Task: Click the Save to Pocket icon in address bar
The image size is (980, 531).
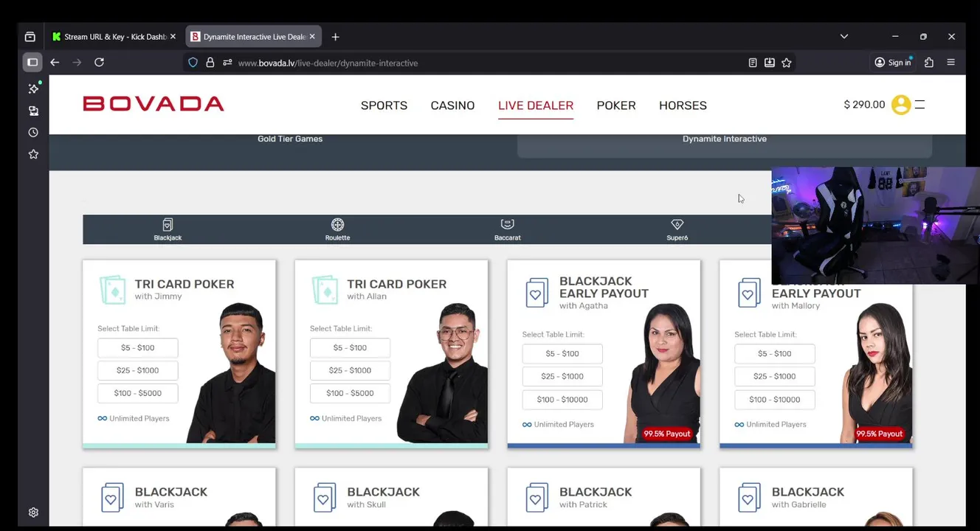Action: point(770,63)
